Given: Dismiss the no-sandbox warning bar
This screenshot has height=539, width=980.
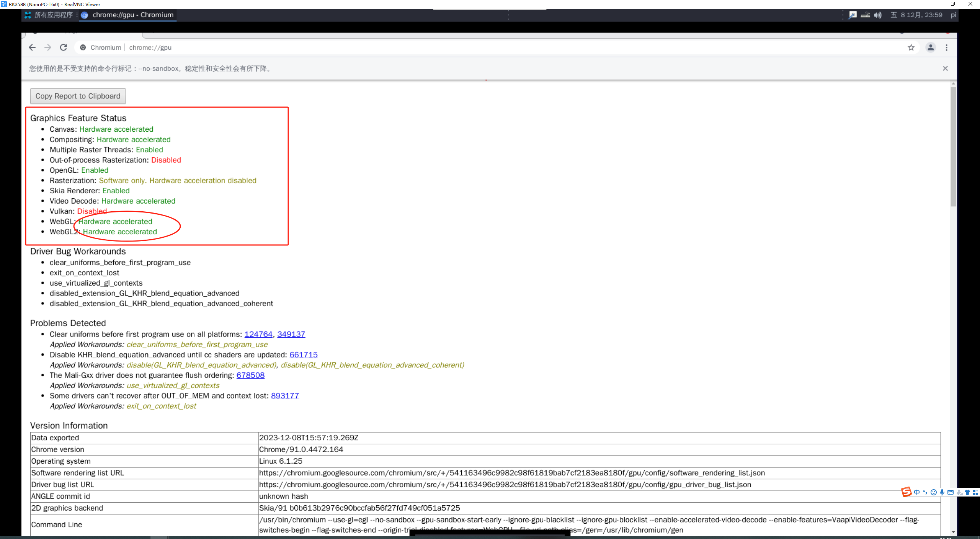Looking at the screenshot, I should point(945,69).
